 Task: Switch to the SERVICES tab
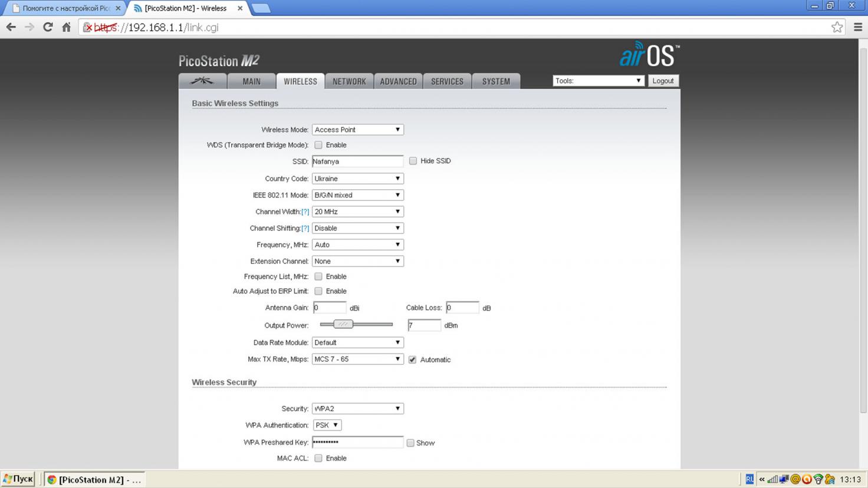[x=447, y=81]
